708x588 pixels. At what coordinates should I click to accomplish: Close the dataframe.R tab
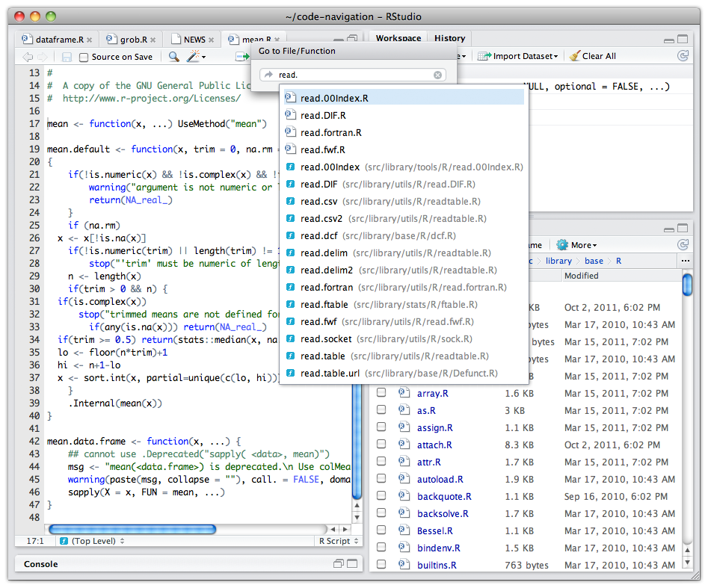tap(89, 40)
